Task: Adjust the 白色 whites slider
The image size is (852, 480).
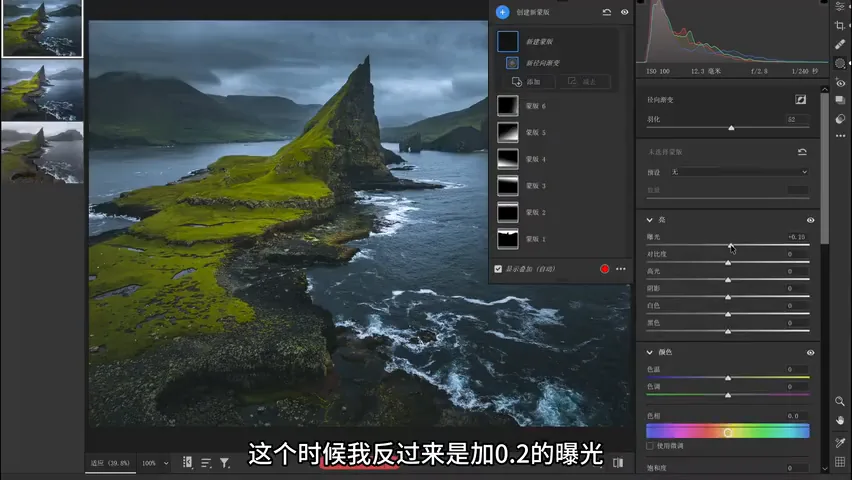Action: point(728,314)
